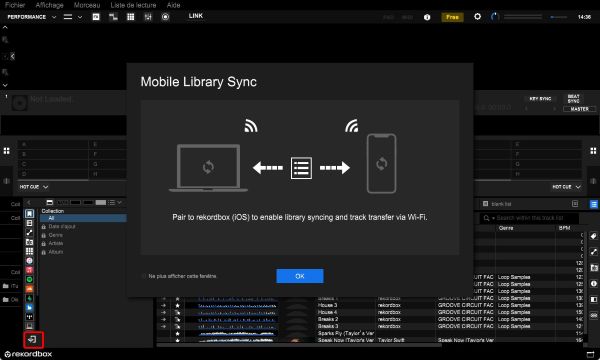Screen dimensions: 600x360
Task: Open the My Tag icon on the right panel
Action: click(593, 236)
